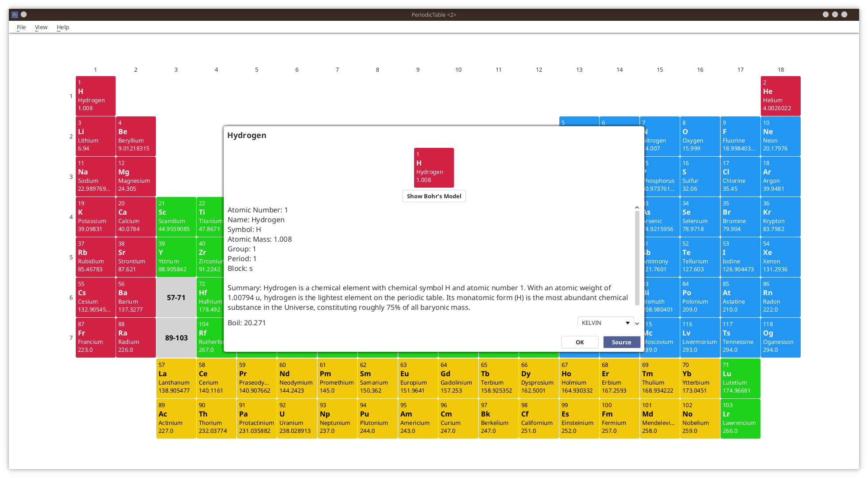Expand the 57-71 lanthanide series block
This screenshot has height=478, width=868.
(175, 297)
